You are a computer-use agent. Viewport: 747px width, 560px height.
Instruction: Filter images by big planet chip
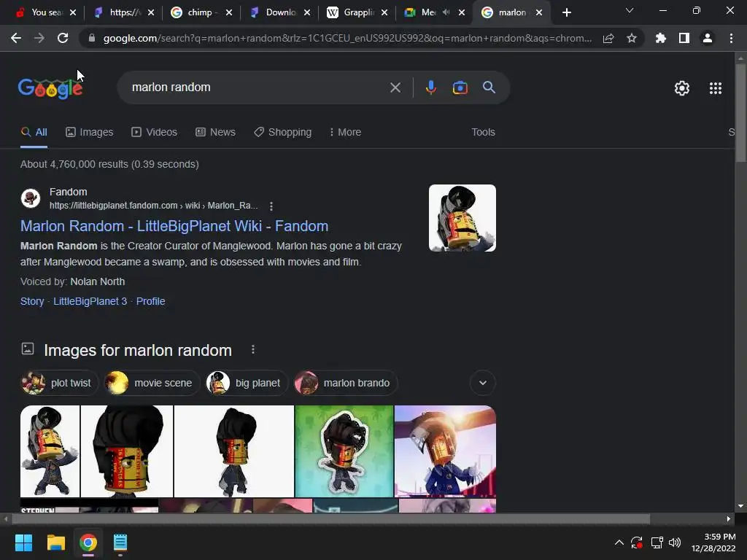[247, 383]
